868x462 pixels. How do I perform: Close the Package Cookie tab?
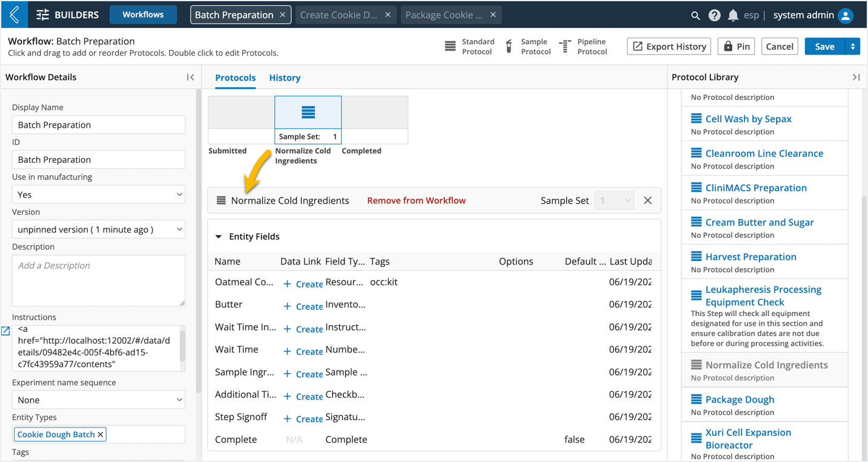click(493, 15)
